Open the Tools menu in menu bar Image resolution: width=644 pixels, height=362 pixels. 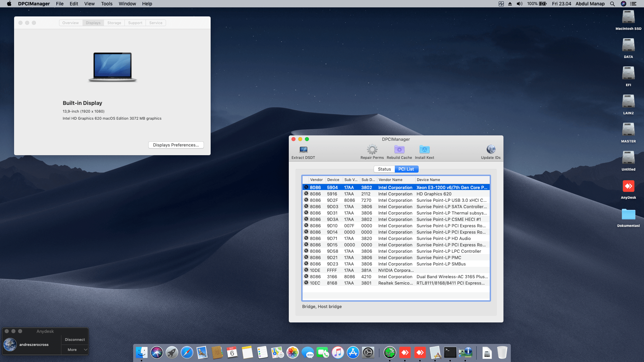107,4
